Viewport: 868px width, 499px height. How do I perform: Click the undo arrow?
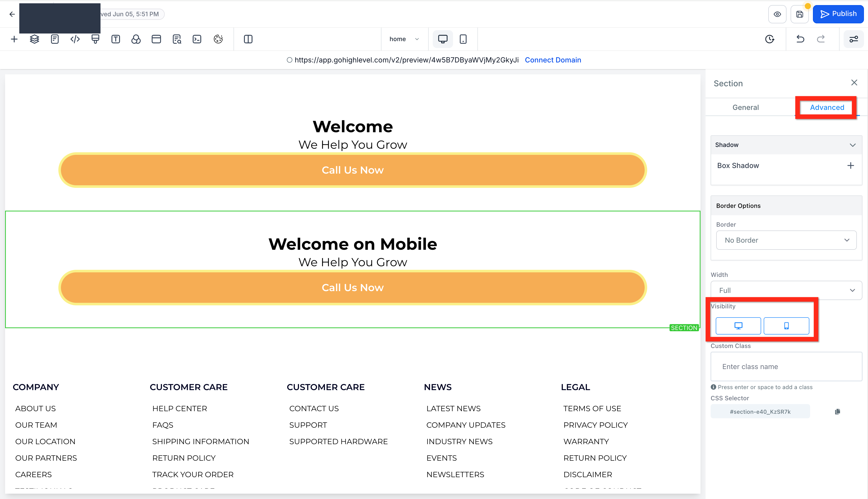pyautogui.click(x=800, y=39)
